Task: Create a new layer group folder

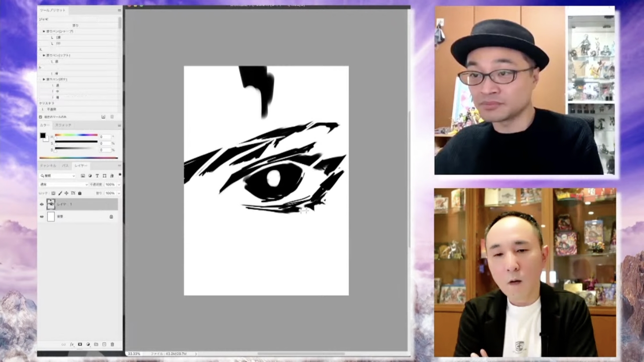Action: [x=96, y=344]
